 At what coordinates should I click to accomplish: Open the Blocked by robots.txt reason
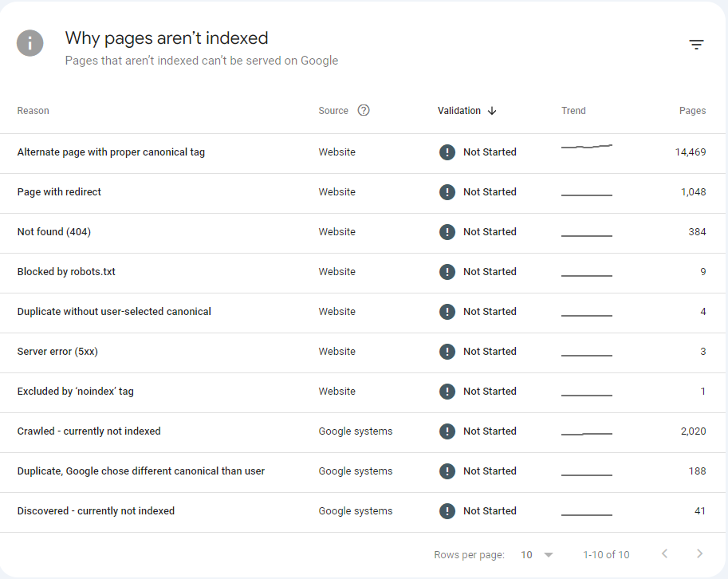66,272
